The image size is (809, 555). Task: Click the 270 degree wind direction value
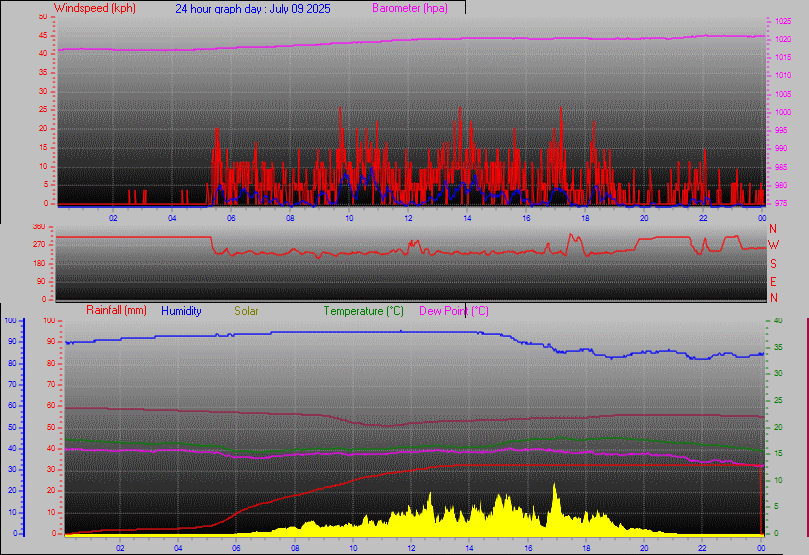click(x=39, y=244)
